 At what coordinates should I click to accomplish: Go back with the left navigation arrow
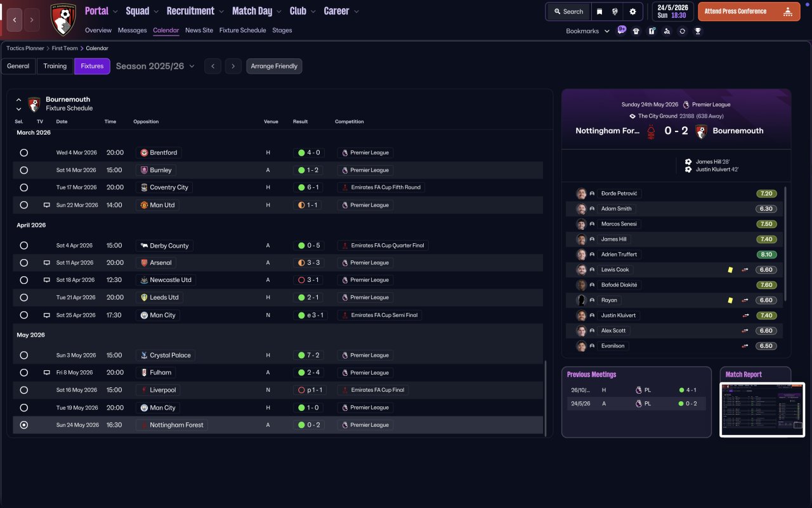pos(15,20)
